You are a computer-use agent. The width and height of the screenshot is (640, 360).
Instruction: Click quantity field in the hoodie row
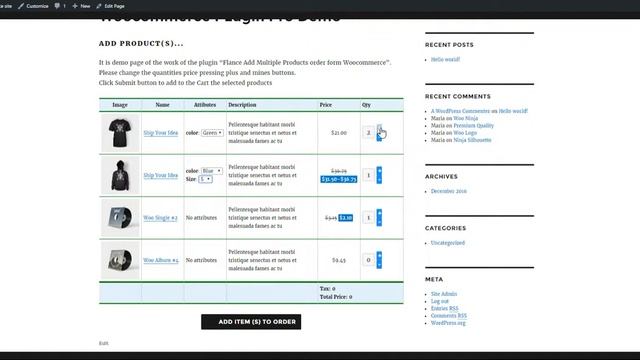coord(368,175)
